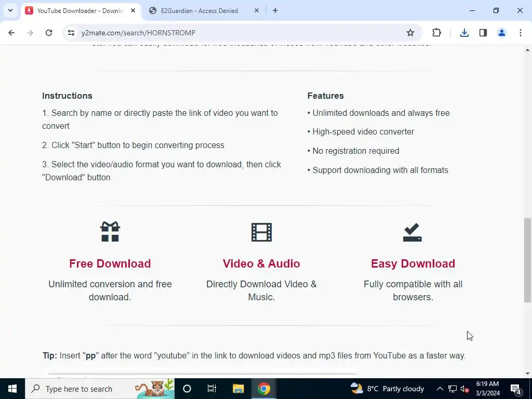Open the clock showing 6:19 AM
The width and height of the screenshot is (532, 399).
coord(487,389)
